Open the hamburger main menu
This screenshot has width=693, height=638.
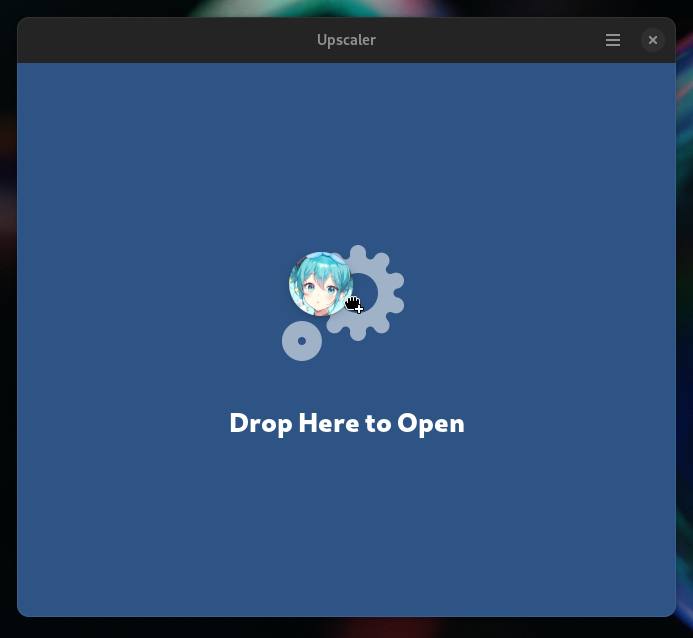tap(613, 40)
